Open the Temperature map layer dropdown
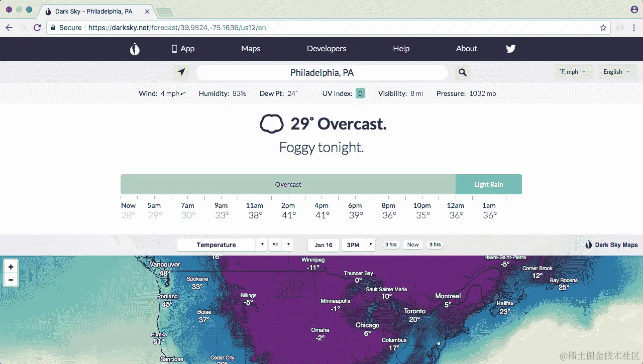 click(x=222, y=245)
